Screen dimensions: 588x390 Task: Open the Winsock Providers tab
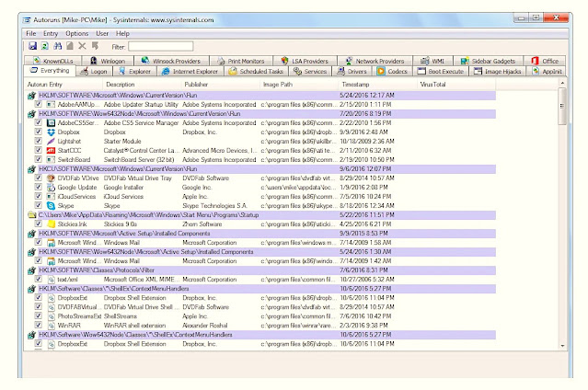coord(170,61)
